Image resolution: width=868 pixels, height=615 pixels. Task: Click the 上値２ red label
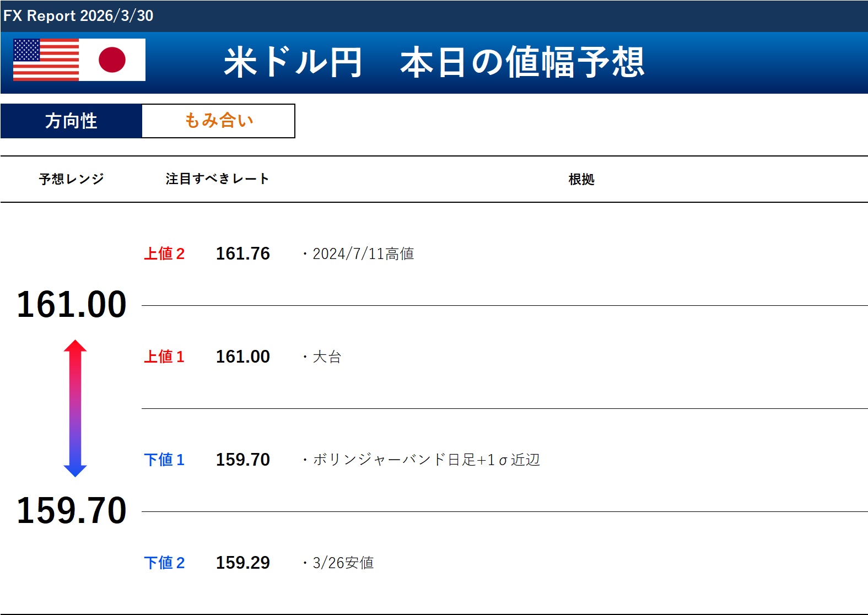[x=164, y=253]
